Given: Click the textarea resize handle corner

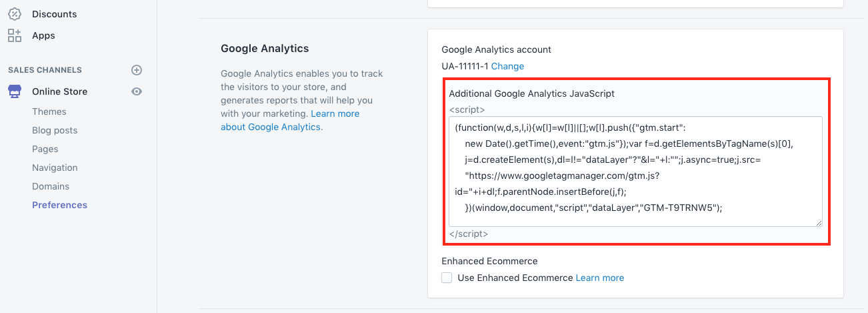Looking at the screenshot, I should coord(819,223).
